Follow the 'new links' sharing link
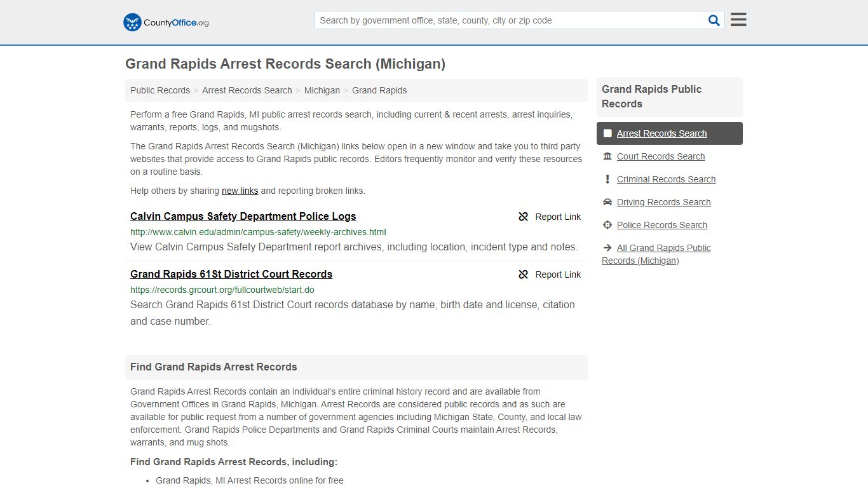868x488 pixels. (240, 191)
